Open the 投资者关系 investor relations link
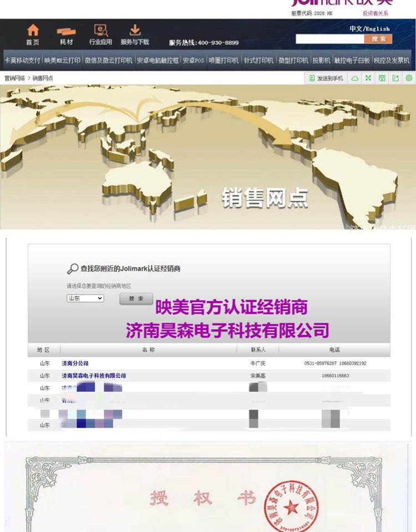The image size is (416, 532). pyautogui.click(x=376, y=13)
